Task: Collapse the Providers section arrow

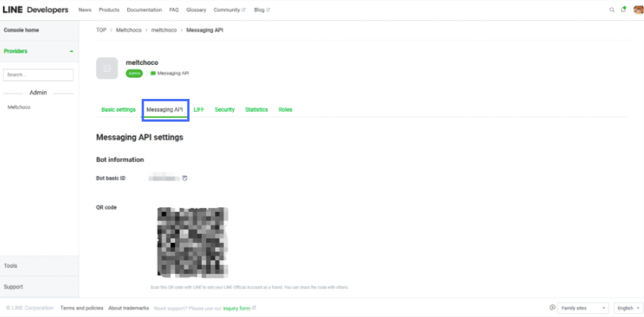Action: 72,51
